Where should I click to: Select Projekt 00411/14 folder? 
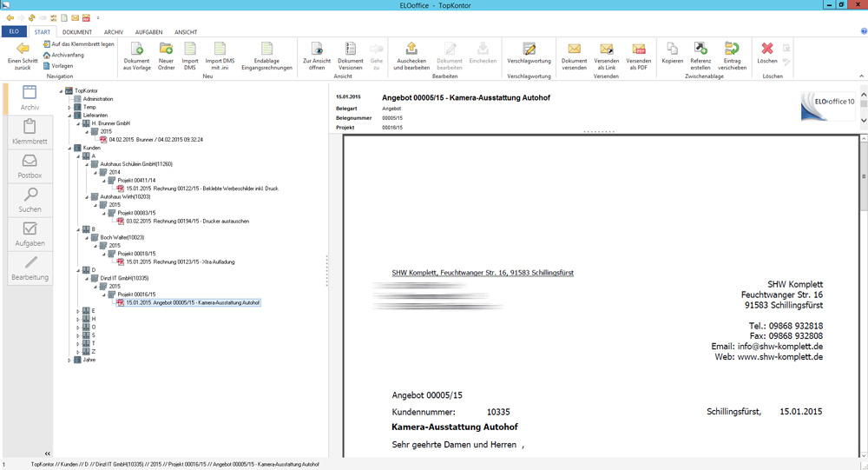pyautogui.click(x=136, y=180)
